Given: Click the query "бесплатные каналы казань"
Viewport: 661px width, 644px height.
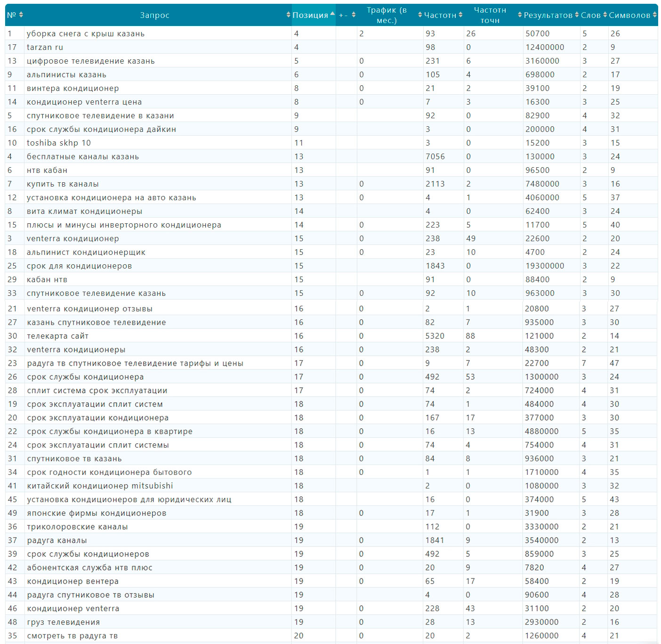Looking at the screenshot, I should coord(83,156).
